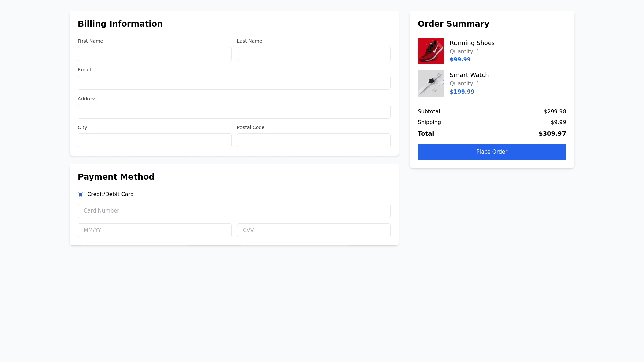Image resolution: width=644 pixels, height=362 pixels.
Task: Click the Smart Watch product thumbnail
Action: coord(431,83)
